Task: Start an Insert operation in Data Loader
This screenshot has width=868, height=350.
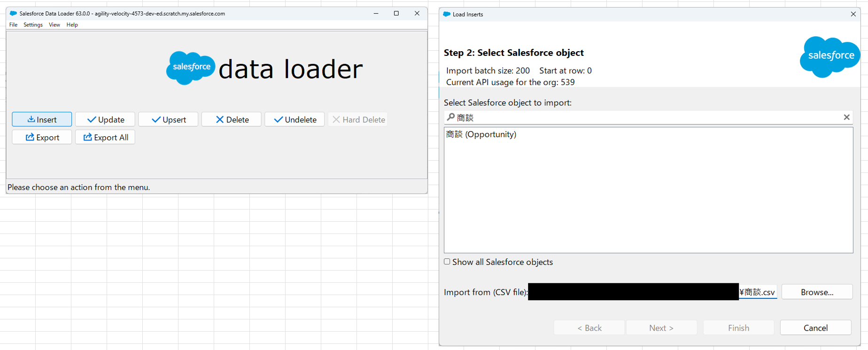Action: click(42, 119)
